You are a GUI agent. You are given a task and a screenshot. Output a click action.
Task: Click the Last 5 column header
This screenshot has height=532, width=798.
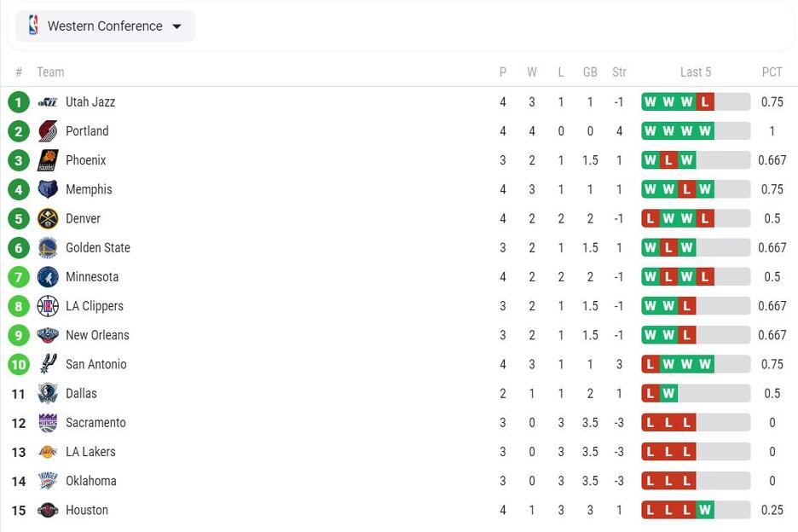click(x=696, y=72)
